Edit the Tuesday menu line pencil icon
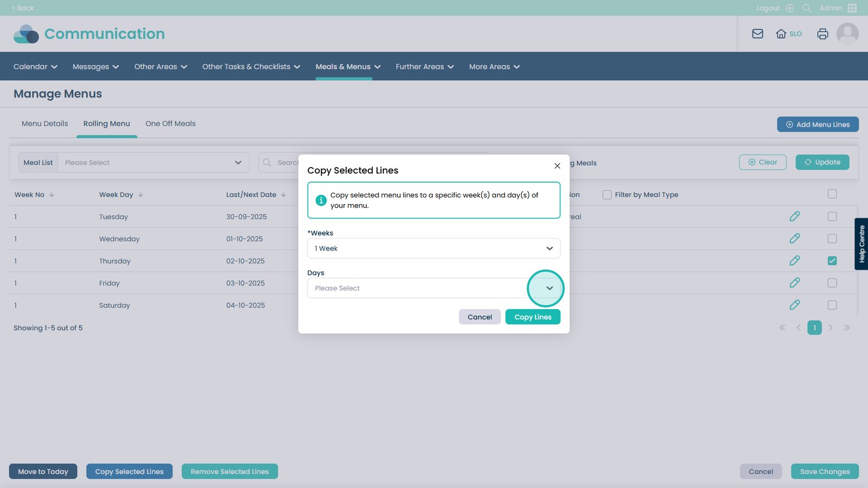The image size is (868, 488). pos(794,216)
